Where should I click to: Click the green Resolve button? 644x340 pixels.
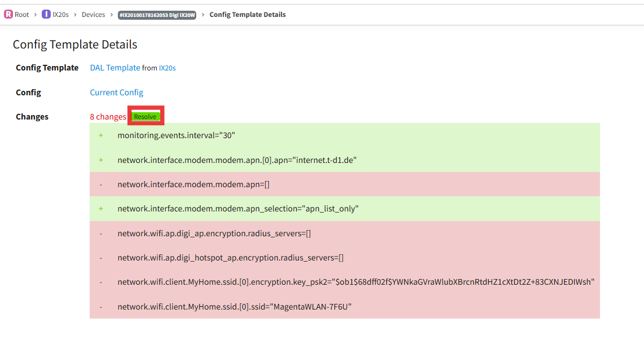pos(145,117)
